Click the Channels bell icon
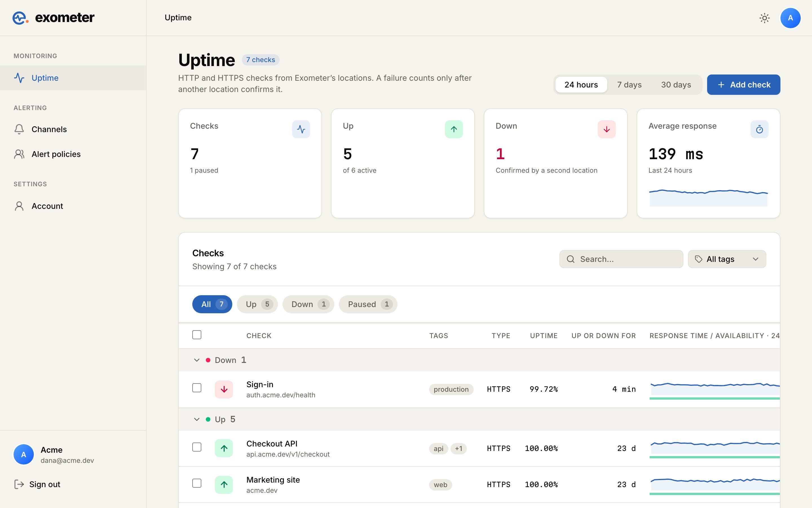 [x=19, y=129]
